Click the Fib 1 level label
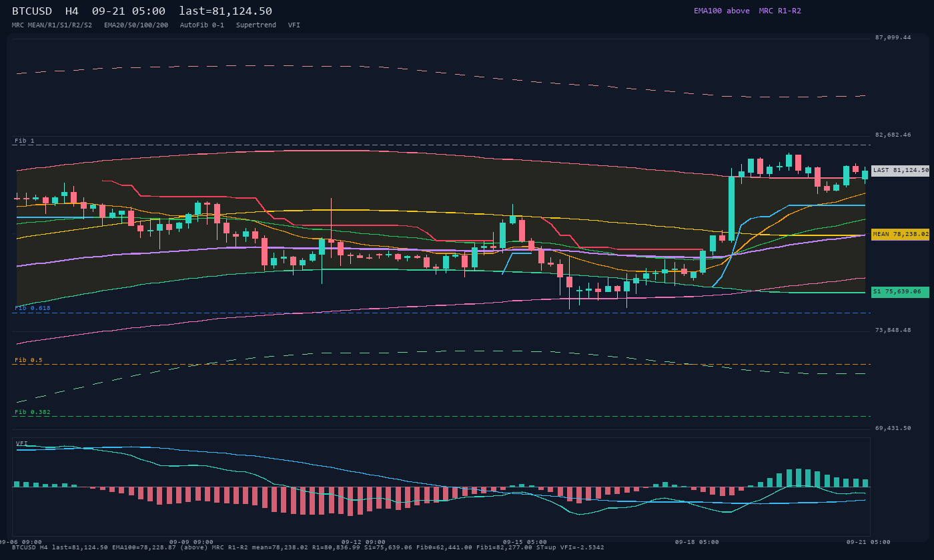Image resolution: width=934 pixels, height=560 pixels. [25, 141]
